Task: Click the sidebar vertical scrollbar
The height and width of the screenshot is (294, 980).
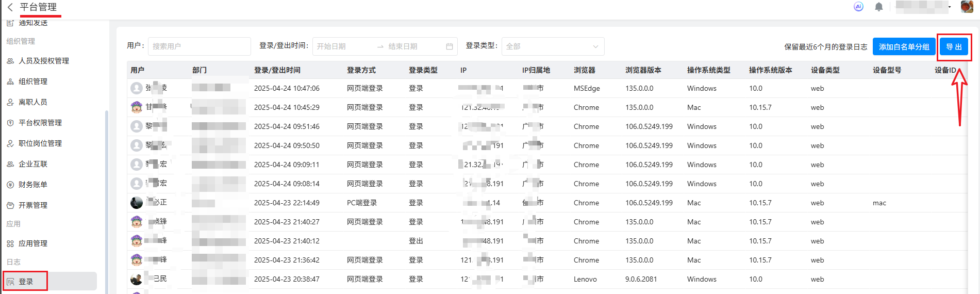Action: click(107, 196)
